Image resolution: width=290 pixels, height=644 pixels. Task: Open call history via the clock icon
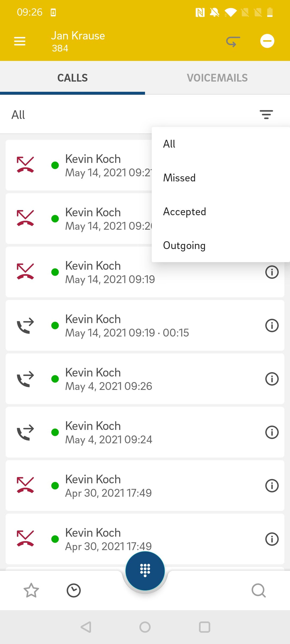74,591
